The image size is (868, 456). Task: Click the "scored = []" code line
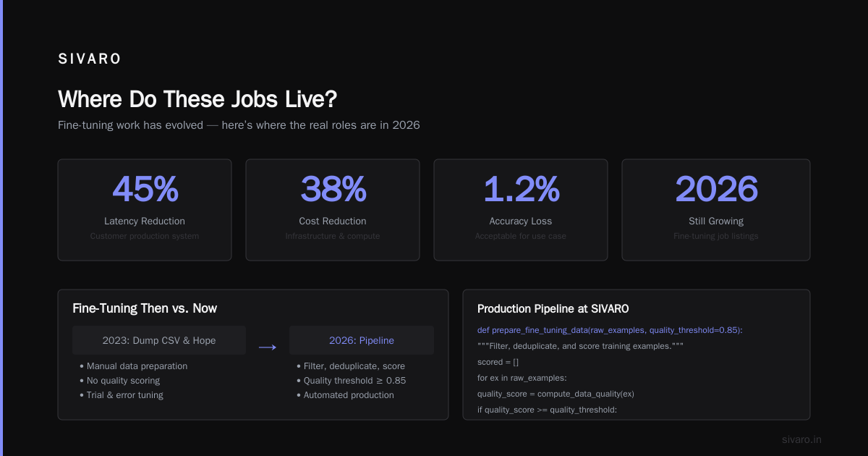498,362
